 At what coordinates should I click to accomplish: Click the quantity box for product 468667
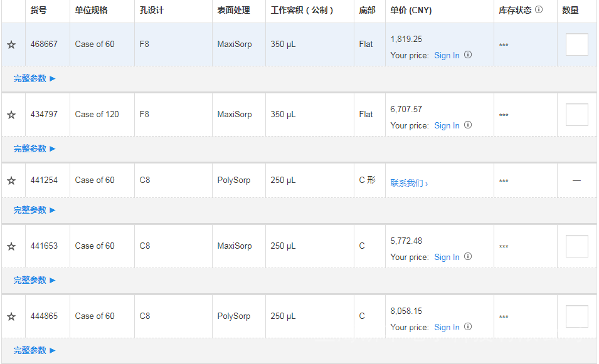[x=576, y=44]
